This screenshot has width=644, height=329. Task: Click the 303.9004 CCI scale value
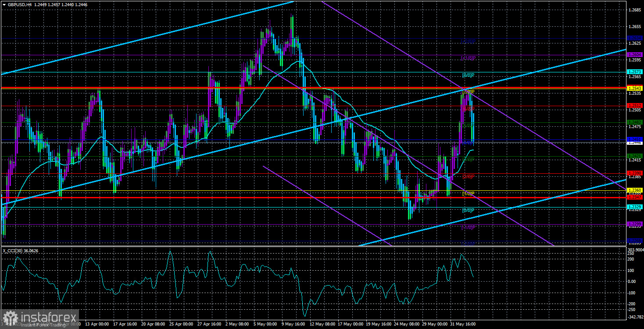(x=635, y=250)
